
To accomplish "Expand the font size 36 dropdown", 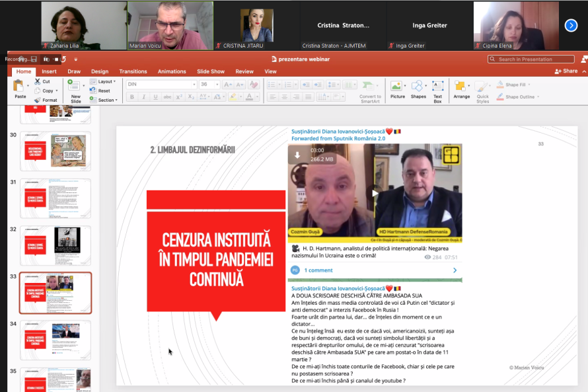I will point(217,85).
